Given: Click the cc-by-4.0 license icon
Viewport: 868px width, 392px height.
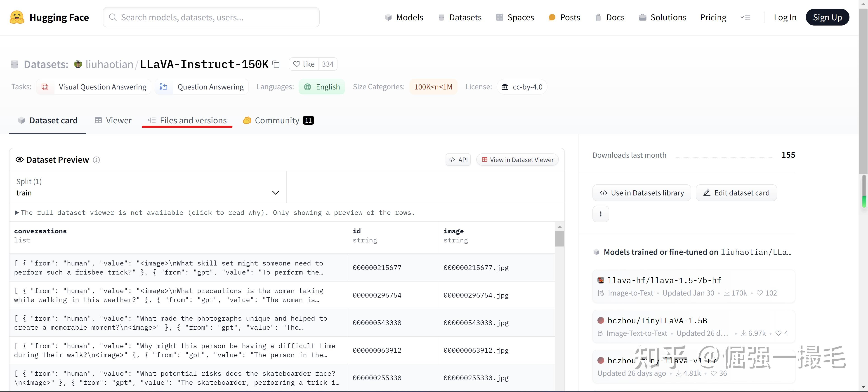Looking at the screenshot, I should (x=505, y=87).
